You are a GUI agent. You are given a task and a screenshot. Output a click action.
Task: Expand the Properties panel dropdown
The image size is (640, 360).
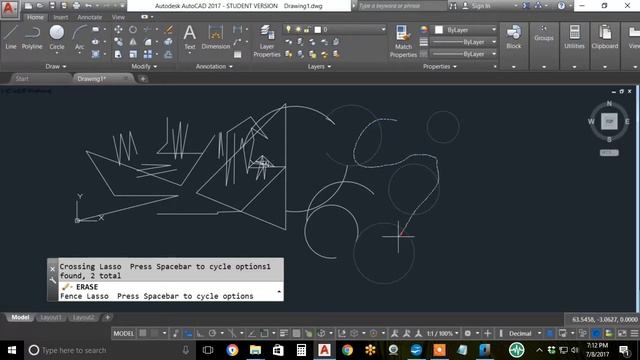pos(440,66)
